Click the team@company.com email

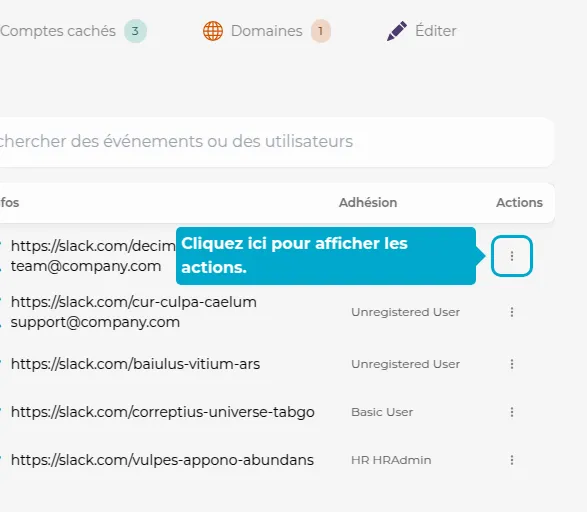click(86, 266)
